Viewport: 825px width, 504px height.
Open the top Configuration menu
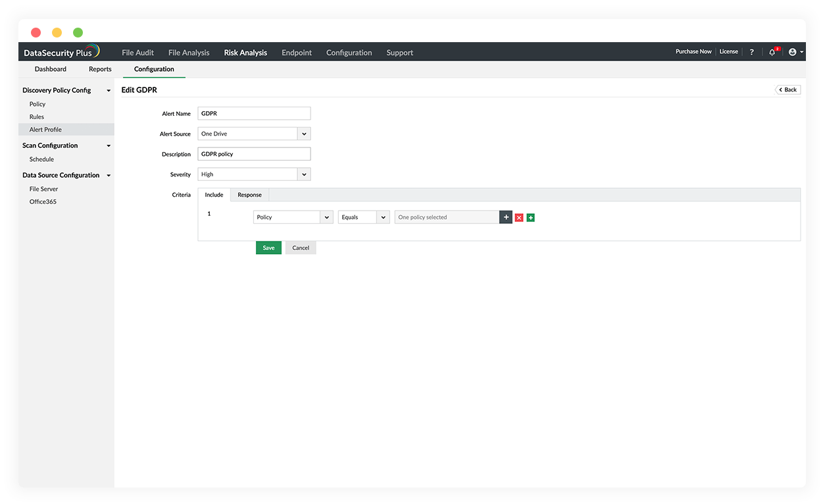pos(349,53)
